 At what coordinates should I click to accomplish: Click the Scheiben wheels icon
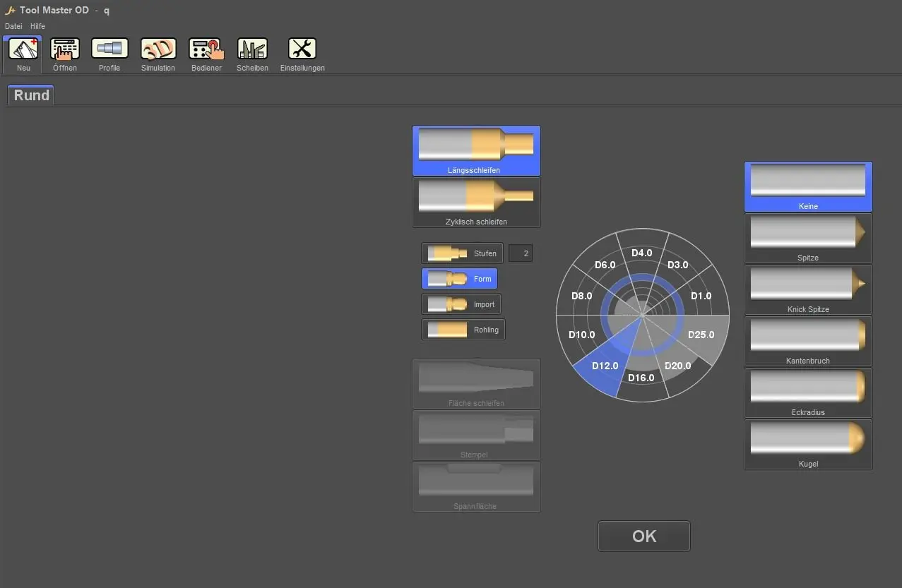pos(252,49)
